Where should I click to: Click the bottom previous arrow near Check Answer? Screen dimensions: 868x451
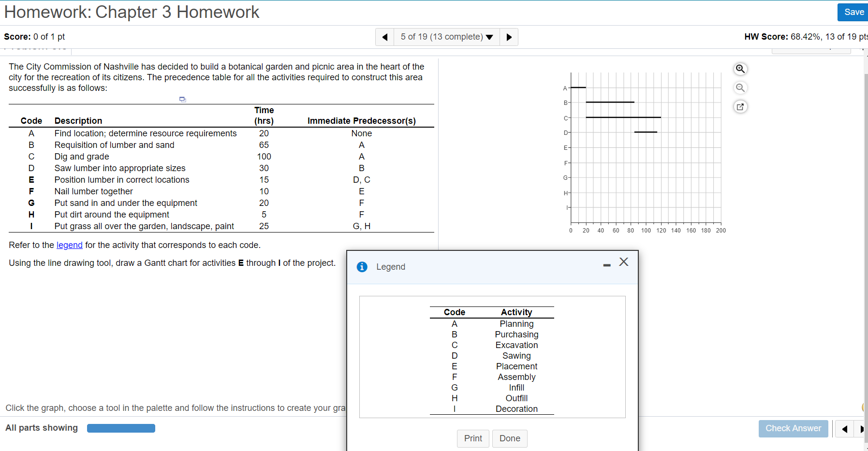(844, 429)
